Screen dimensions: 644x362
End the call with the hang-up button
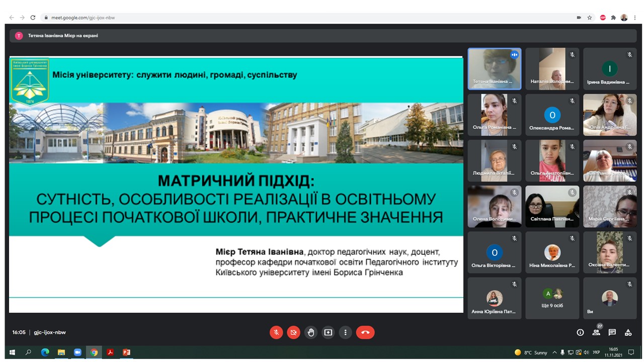tap(365, 332)
